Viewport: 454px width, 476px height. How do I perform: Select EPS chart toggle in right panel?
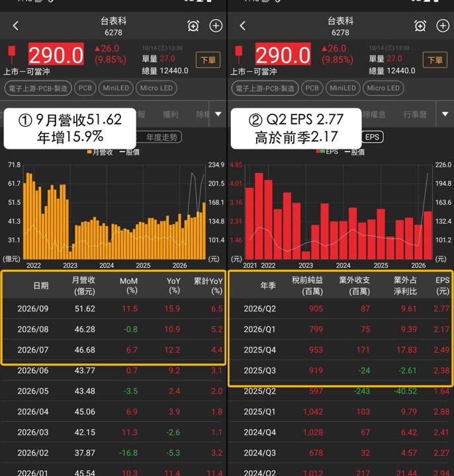[372, 137]
